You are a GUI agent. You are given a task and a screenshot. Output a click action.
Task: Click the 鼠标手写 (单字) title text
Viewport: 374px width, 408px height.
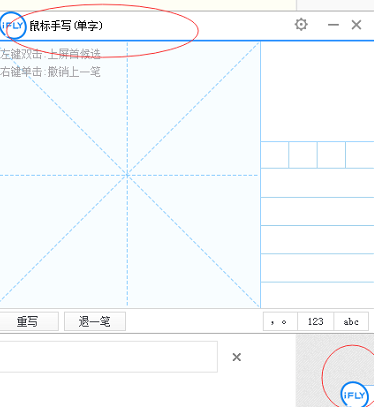66,26
